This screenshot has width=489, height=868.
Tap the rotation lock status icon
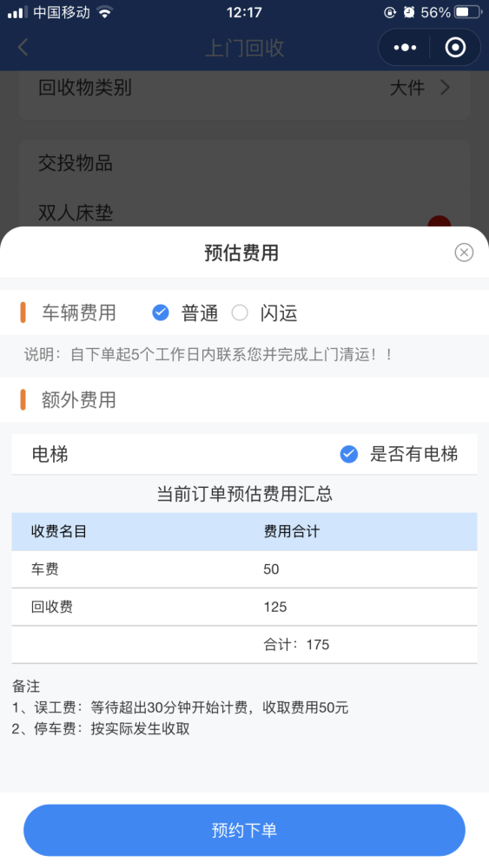(390, 12)
